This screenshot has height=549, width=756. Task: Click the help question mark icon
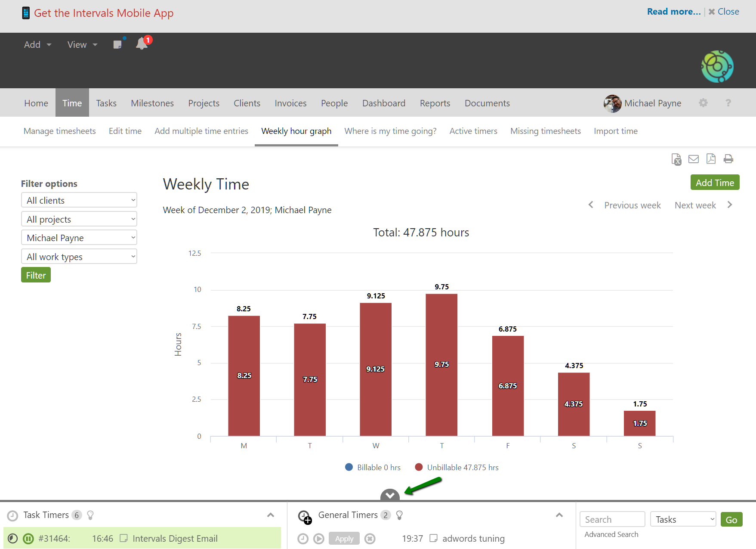[x=728, y=103]
